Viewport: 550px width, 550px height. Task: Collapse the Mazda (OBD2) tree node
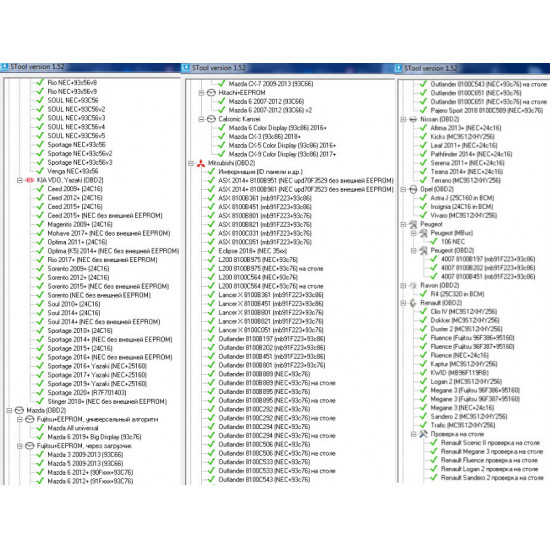[x=9, y=410]
